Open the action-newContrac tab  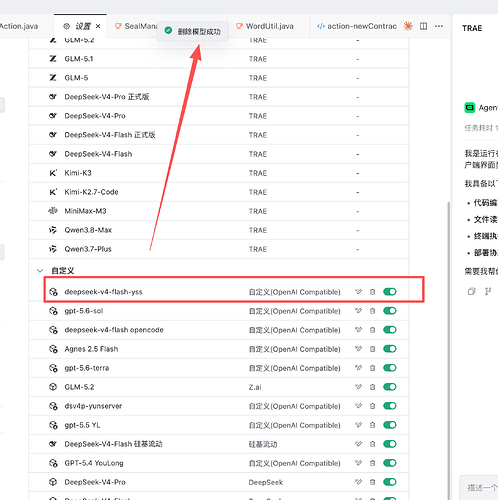point(357,26)
